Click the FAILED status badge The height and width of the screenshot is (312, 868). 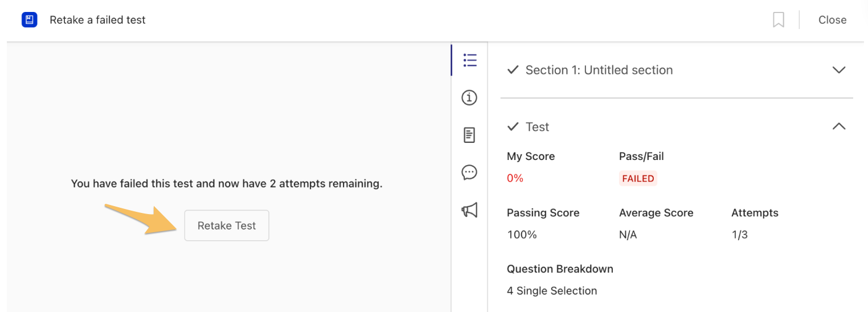coord(638,178)
